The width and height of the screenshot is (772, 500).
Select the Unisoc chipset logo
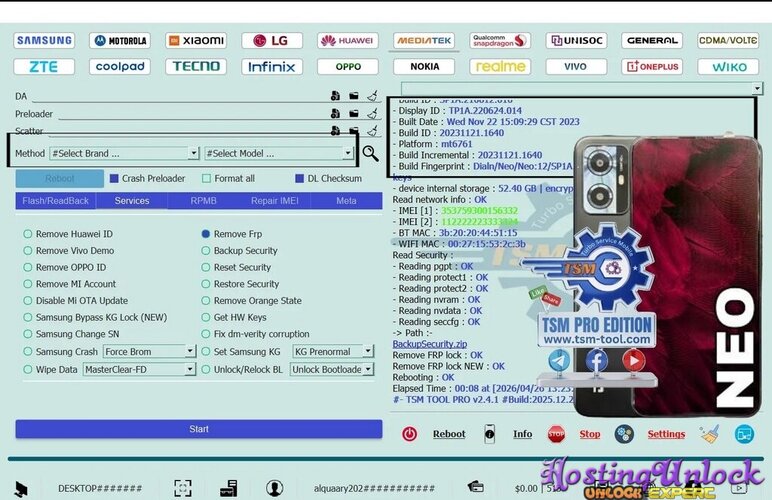(x=576, y=40)
